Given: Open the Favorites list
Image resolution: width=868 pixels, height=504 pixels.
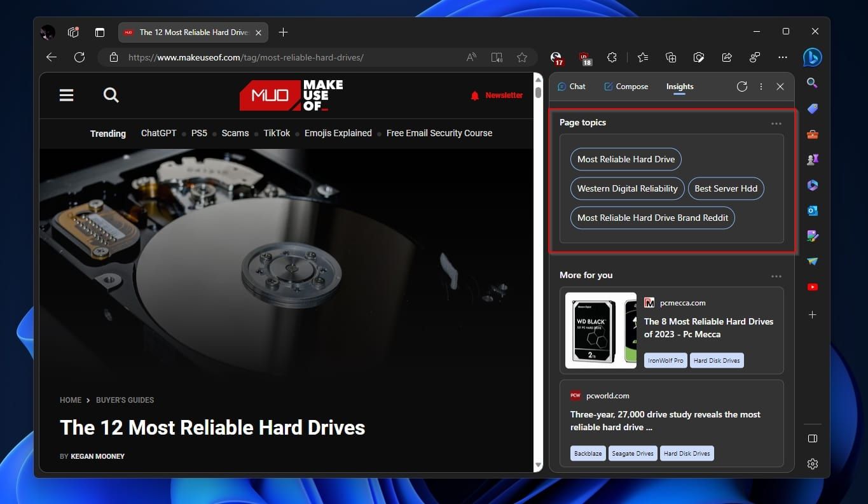Looking at the screenshot, I should (x=643, y=57).
